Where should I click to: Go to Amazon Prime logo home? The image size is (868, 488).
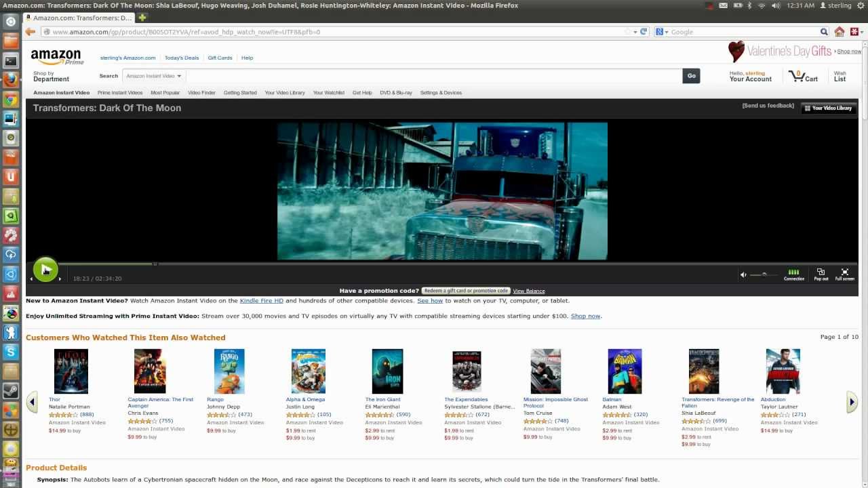click(x=56, y=57)
